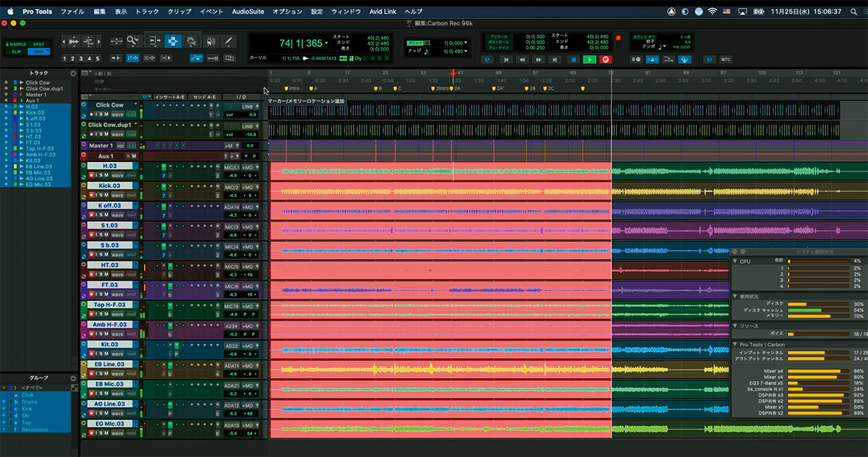Select the Scrubber speaker tool
The height and width of the screenshot is (457, 868).
point(211,41)
